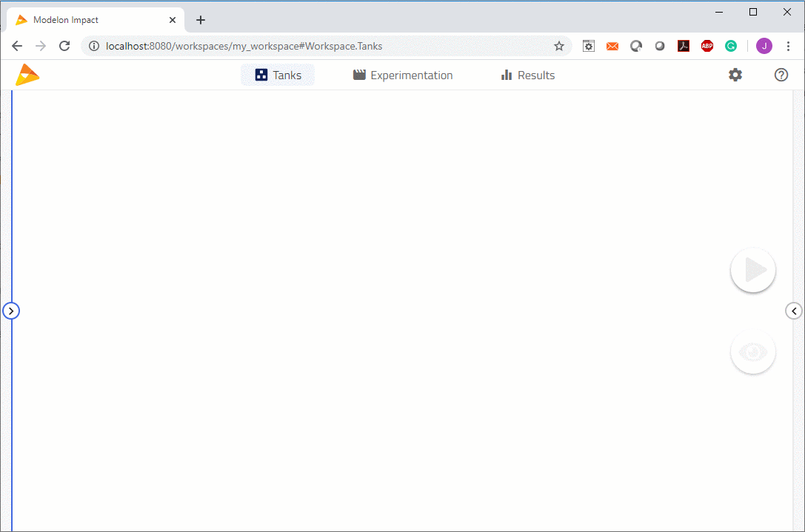Expand the left component browser panel
805x532 pixels.
[11, 311]
